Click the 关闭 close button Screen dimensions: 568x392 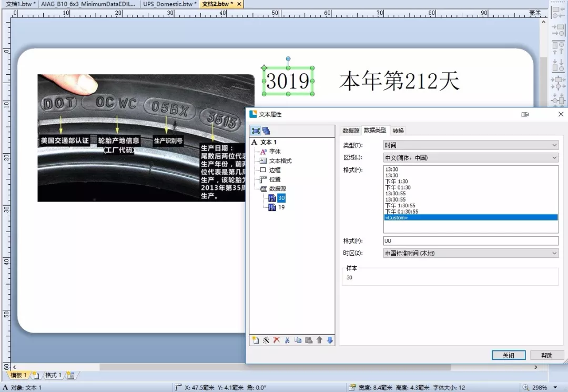[x=508, y=355]
